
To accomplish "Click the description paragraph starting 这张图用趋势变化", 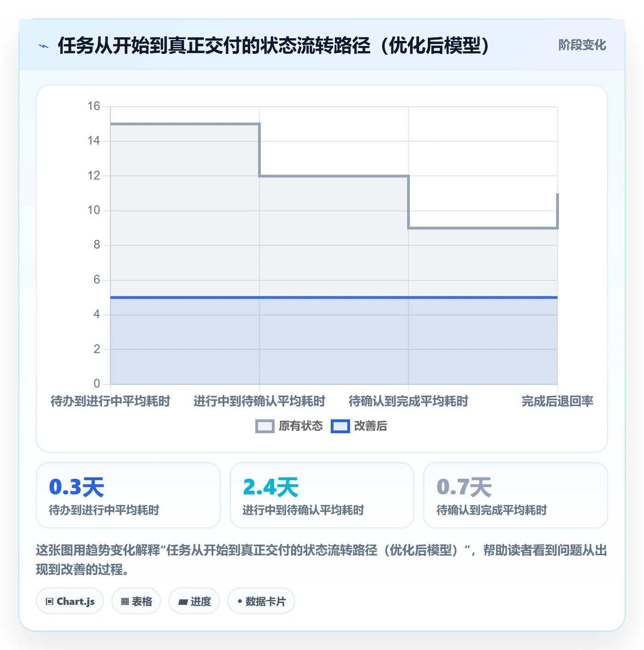I will [322, 560].
